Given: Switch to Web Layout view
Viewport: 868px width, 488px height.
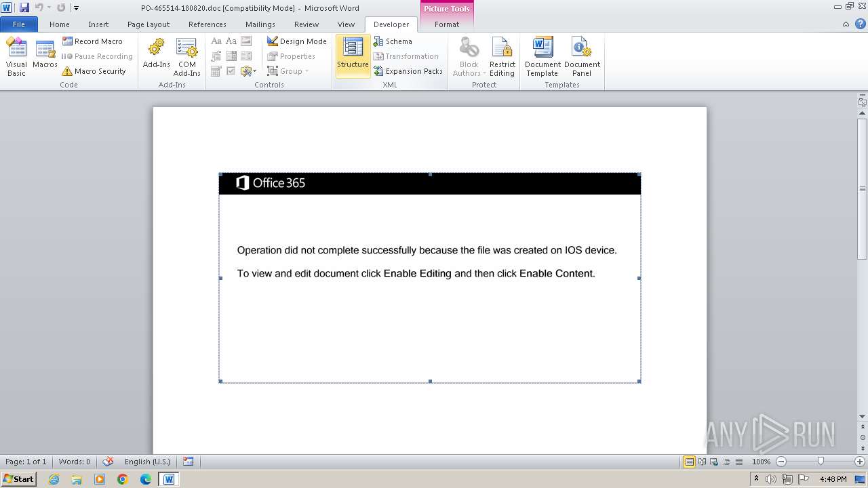Looking at the screenshot, I should pos(714,462).
